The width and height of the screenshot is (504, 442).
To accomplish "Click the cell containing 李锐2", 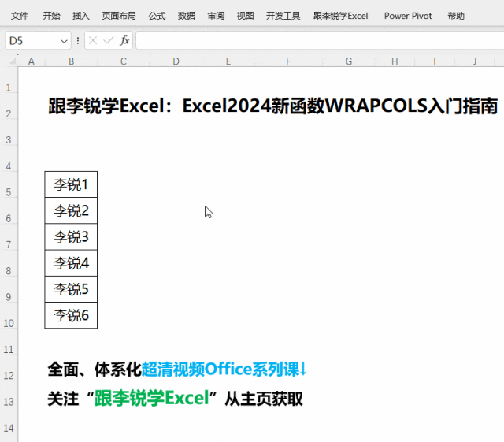I will [71, 210].
